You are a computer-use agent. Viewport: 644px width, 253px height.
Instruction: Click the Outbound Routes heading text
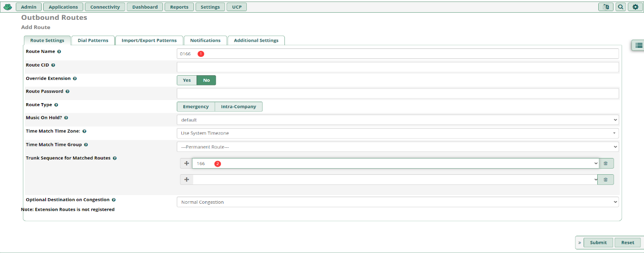click(x=54, y=18)
